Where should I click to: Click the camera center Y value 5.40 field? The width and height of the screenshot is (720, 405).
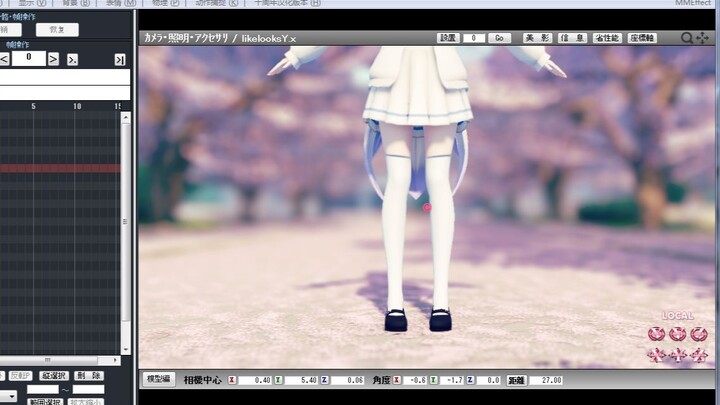301,380
